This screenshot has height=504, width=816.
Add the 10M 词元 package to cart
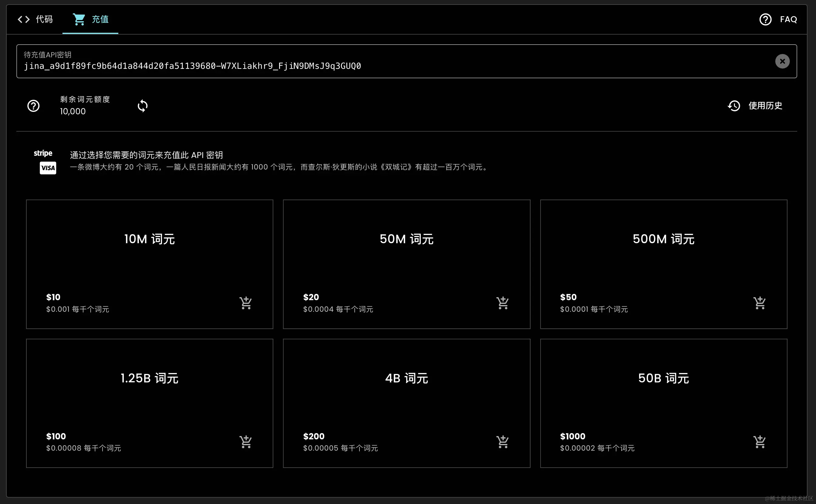coord(246,303)
